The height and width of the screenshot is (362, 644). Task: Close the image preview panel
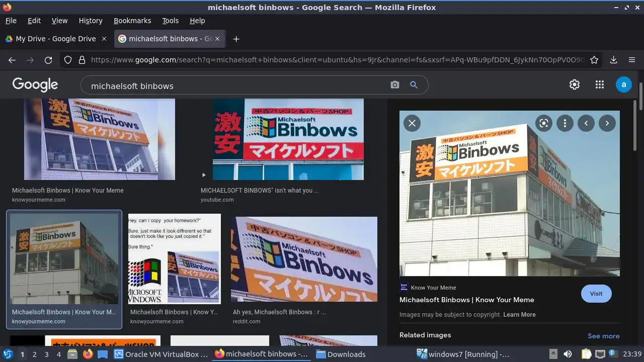412,123
